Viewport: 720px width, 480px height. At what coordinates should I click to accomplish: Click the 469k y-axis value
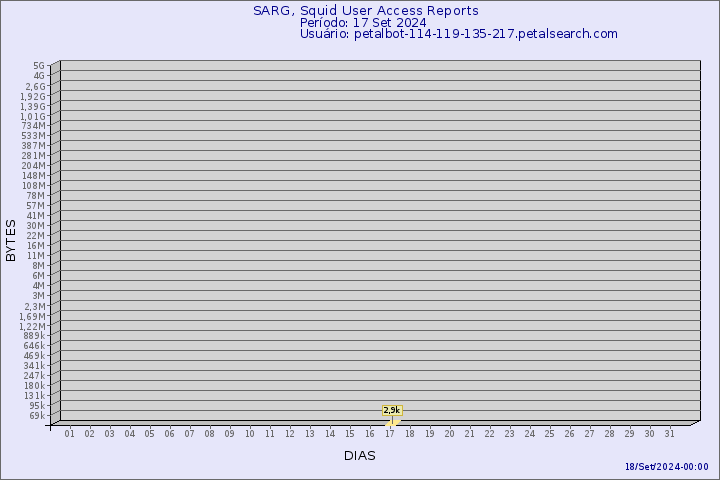34,356
